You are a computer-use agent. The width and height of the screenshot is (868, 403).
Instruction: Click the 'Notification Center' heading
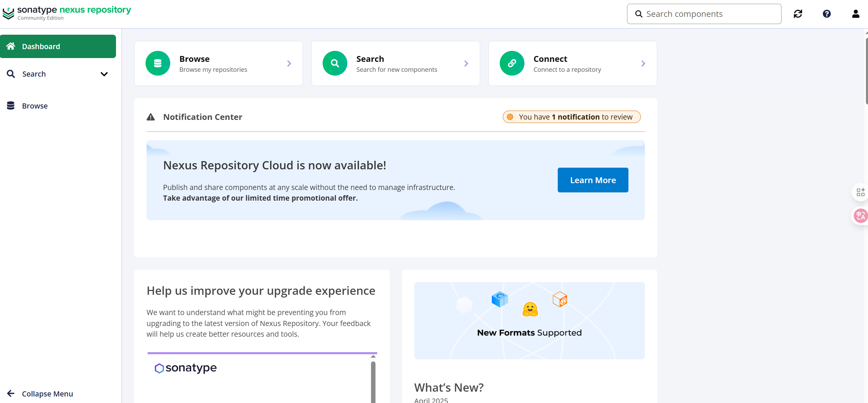(x=202, y=117)
